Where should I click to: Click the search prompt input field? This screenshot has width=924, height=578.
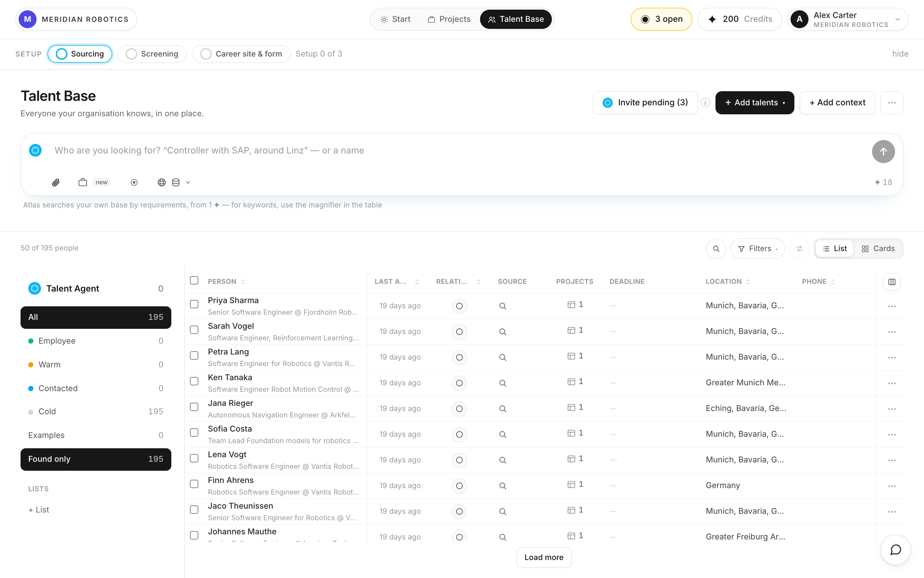(458, 150)
